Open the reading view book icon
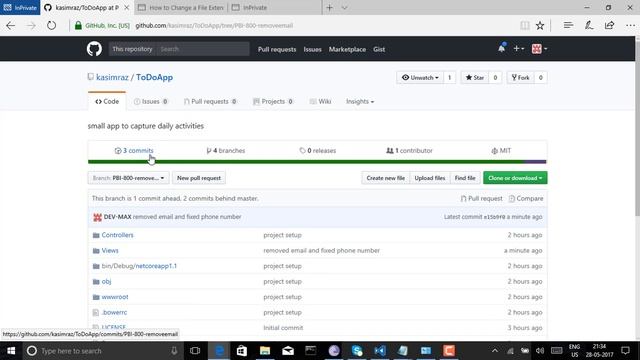Screen dimensions: 640x360 coord(525,25)
